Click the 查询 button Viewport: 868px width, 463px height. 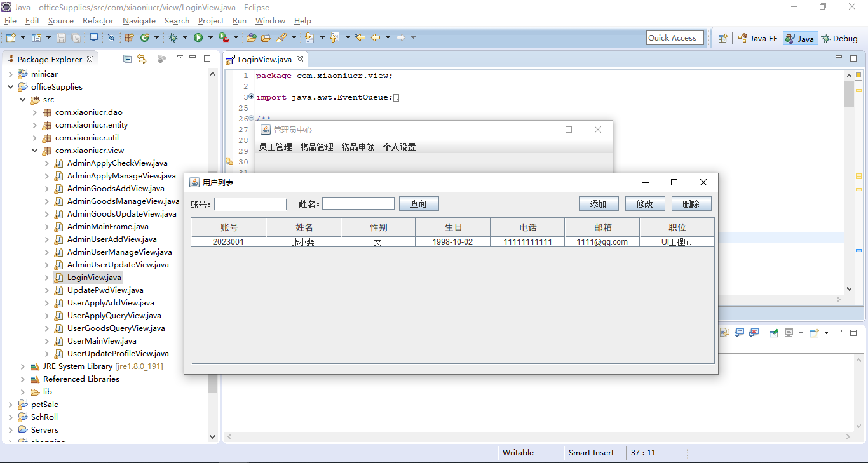[419, 204]
